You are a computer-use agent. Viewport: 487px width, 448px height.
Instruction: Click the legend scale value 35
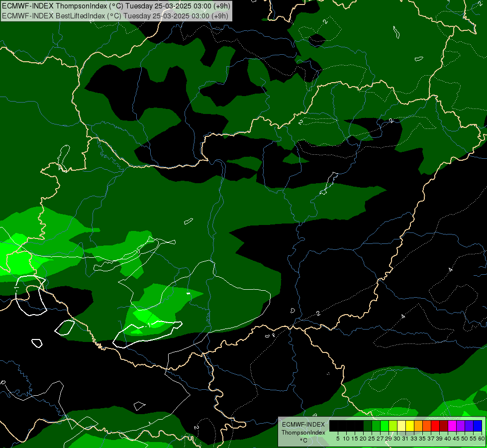coord(422,439)
